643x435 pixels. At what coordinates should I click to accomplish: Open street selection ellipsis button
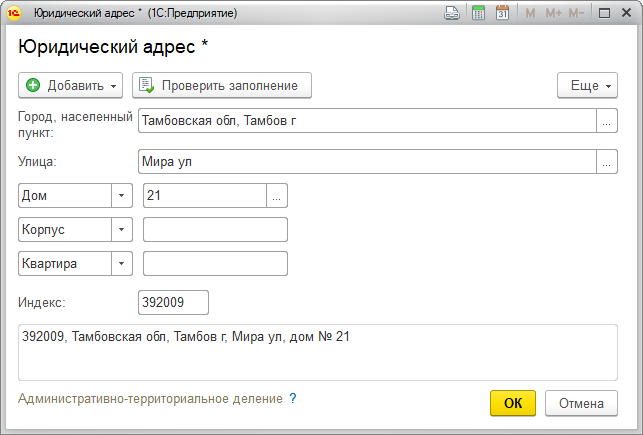click(607, 161)
